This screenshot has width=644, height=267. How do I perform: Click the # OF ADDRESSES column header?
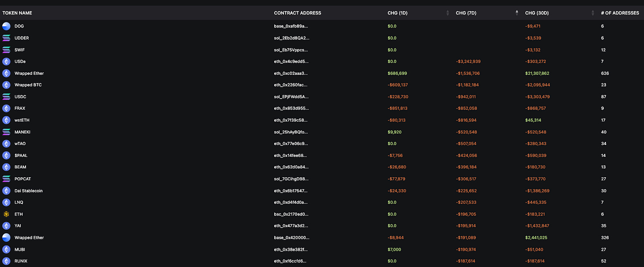[621, 13]
